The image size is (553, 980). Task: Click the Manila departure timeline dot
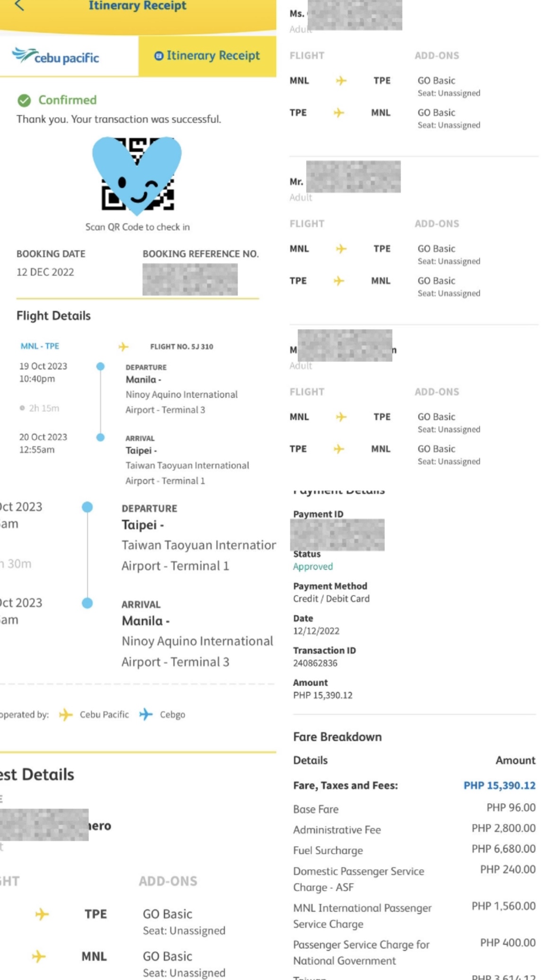tap(100, 366)
